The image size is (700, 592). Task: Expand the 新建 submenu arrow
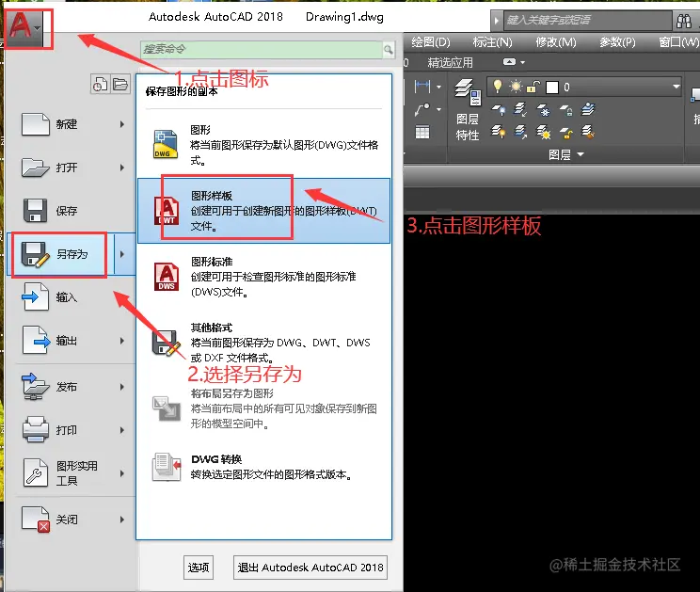[x=122, y=124]
